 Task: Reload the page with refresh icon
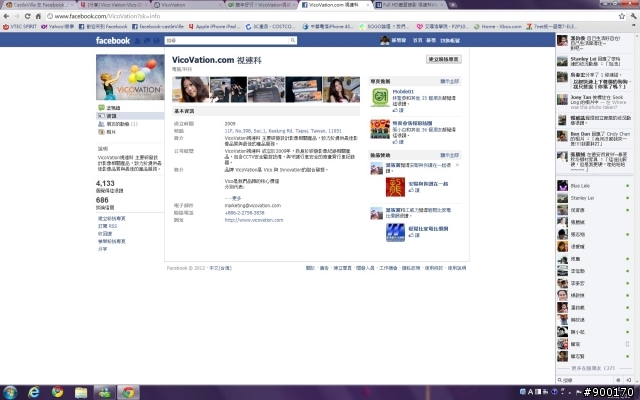point(27,16)
